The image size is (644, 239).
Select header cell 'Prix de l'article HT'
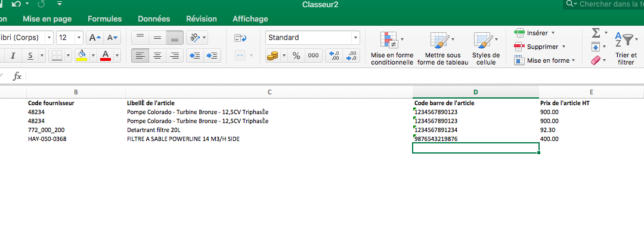click(x=592, y=103)
